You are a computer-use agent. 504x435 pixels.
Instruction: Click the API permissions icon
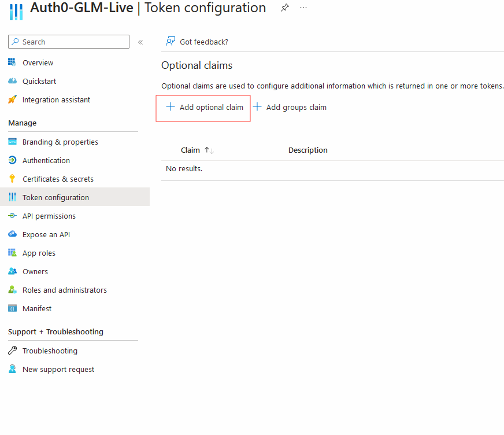(12, 216)
